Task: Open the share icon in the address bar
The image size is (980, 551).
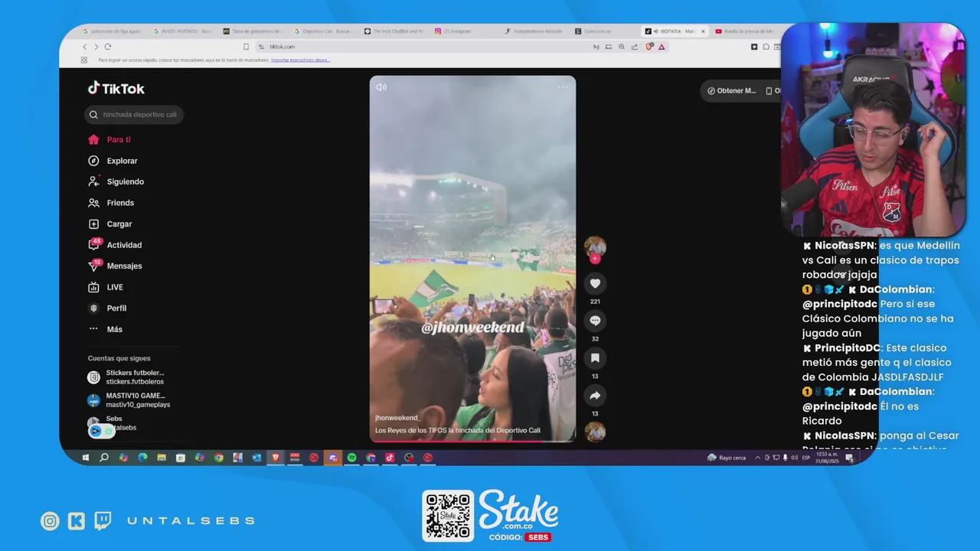Action: pyautogui.click(x=634, y=47)
